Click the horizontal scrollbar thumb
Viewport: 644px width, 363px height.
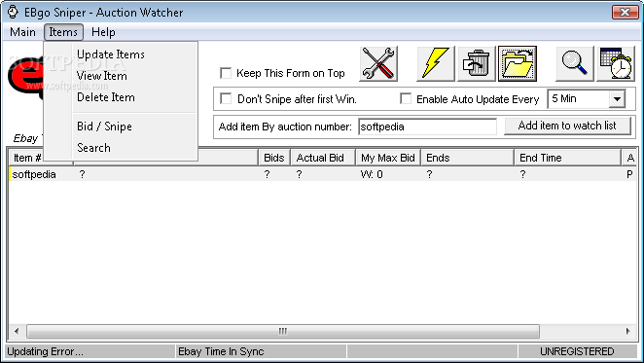pos(283,331)
